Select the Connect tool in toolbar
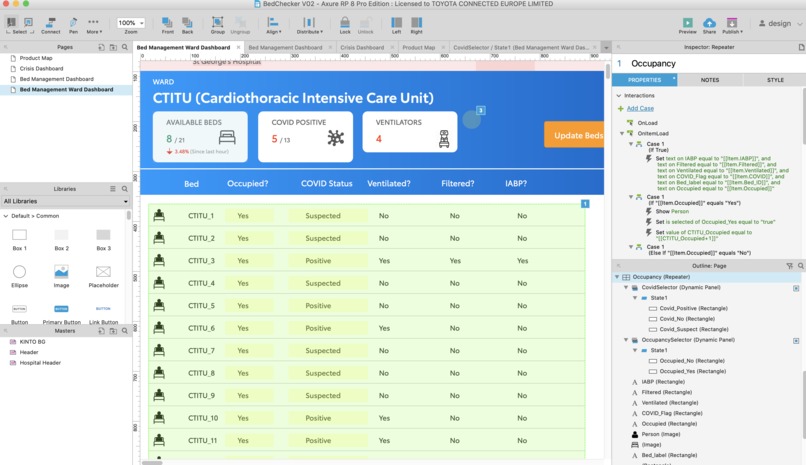 coord(50,25)
